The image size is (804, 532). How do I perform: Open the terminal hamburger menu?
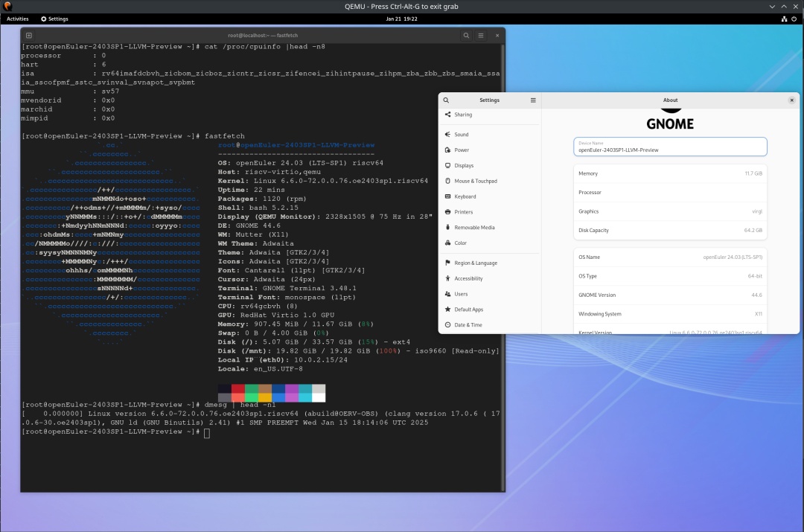click(482, 35)
